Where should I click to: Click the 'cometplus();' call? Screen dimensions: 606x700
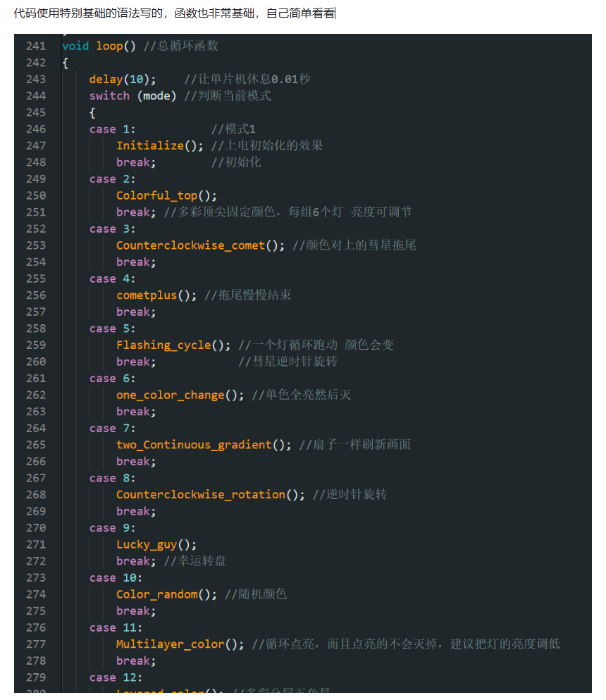tap(156, 295)
